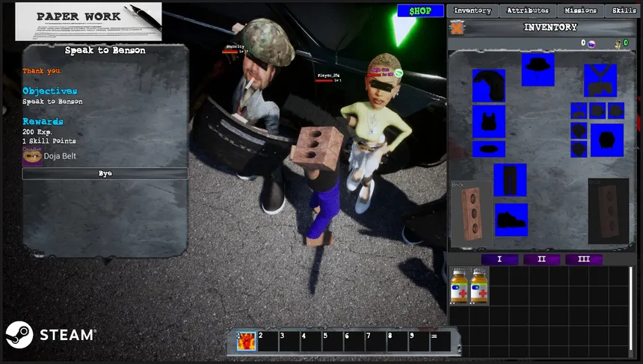Select the shoes equipment slot
Image resolution: width=643 pixels, height=364 pixels.
(511, 220)
